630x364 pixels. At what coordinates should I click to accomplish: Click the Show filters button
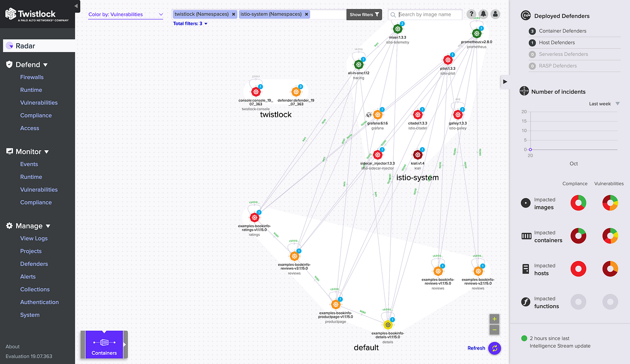coord(364,14)
